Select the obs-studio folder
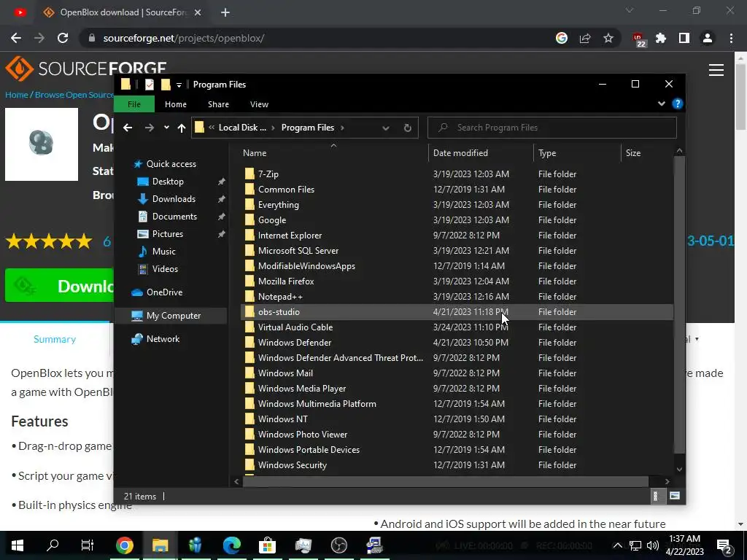 click(457, 312)
